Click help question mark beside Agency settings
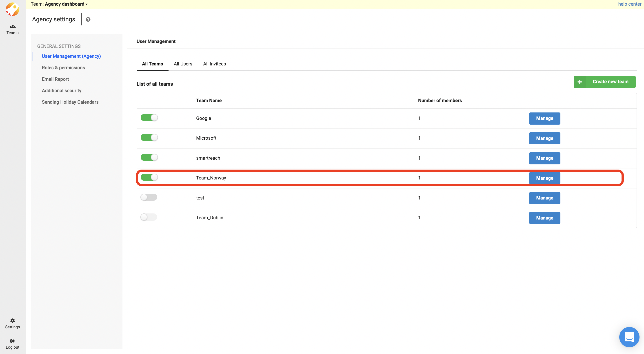The height and width of the screenshot is (354, 644). coord(88,20)
